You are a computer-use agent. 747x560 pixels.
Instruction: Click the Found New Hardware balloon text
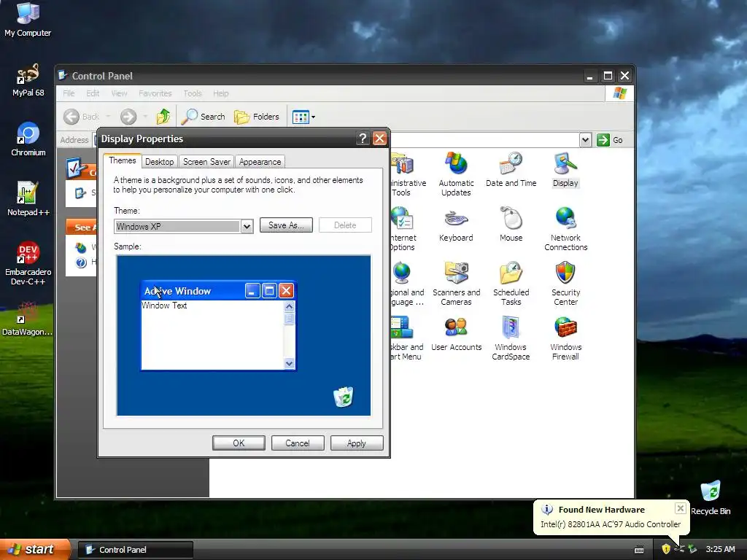click(x=611, y=524)
